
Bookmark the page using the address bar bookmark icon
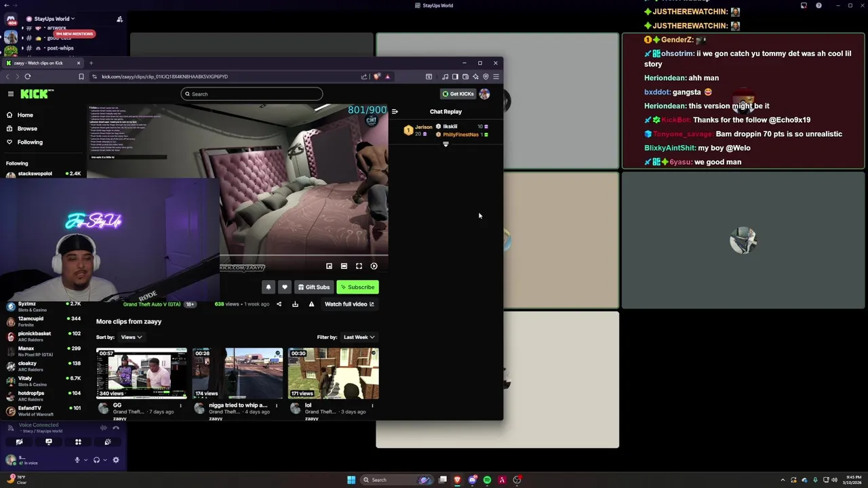[x=81, y=77]
